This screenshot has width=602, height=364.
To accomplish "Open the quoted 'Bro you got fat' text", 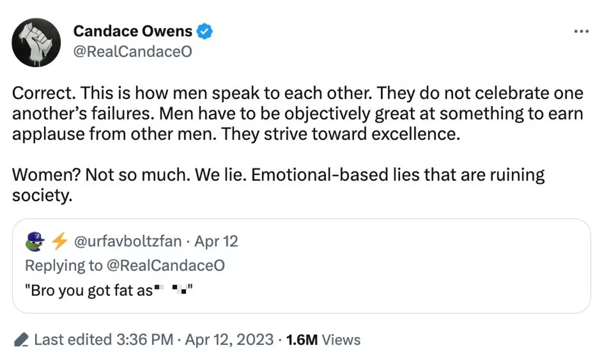I will pyautogui.click(x=89, y=290).
